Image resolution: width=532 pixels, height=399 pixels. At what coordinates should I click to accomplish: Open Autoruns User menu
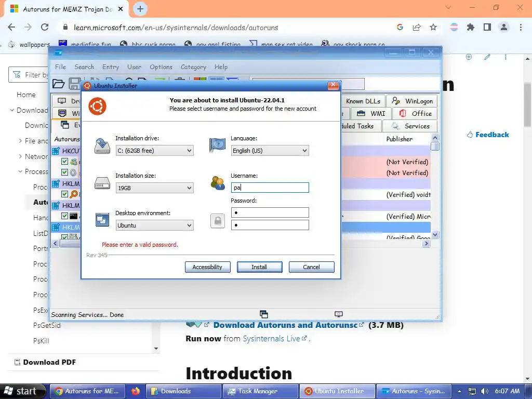[135, 67]
